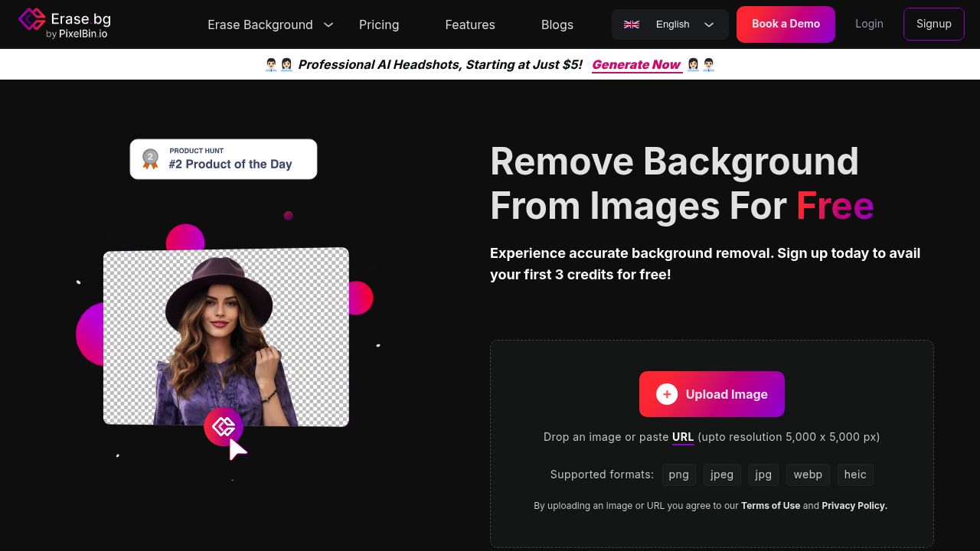Viewport: 980px width, 551px height.
Task: Click the jpg format tag
Action: [763, 474]
